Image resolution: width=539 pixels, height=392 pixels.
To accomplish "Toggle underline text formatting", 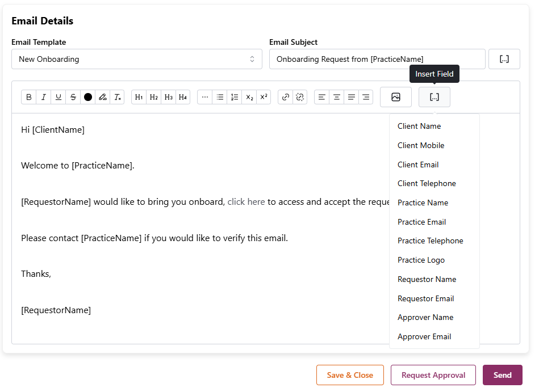I will click(59, 97).
